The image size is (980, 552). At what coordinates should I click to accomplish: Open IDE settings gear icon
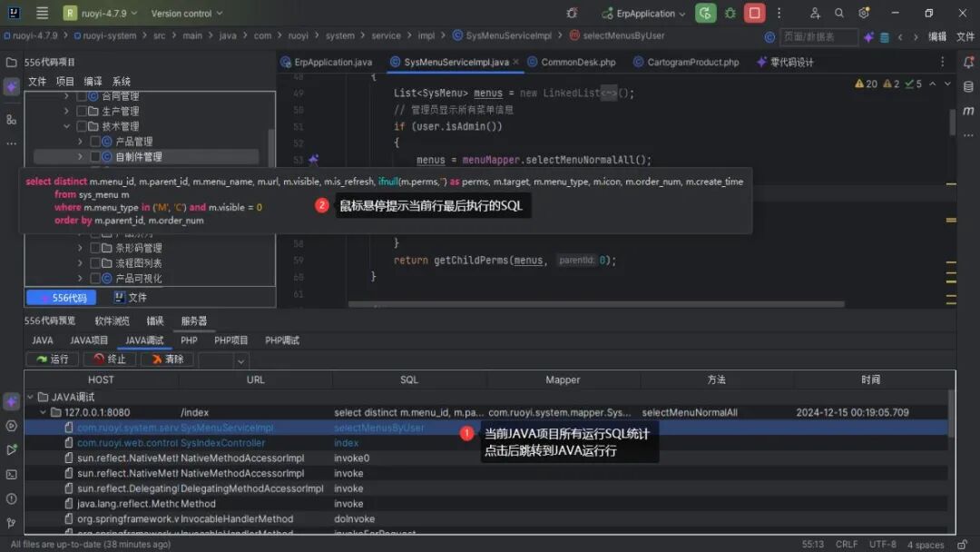[x=864, y=13]
